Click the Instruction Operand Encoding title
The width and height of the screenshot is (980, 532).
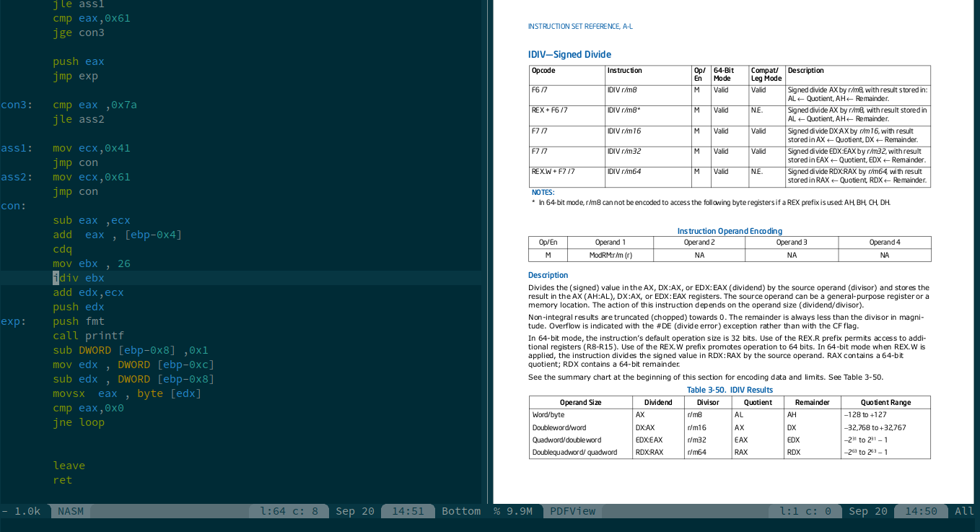[729, 231]
